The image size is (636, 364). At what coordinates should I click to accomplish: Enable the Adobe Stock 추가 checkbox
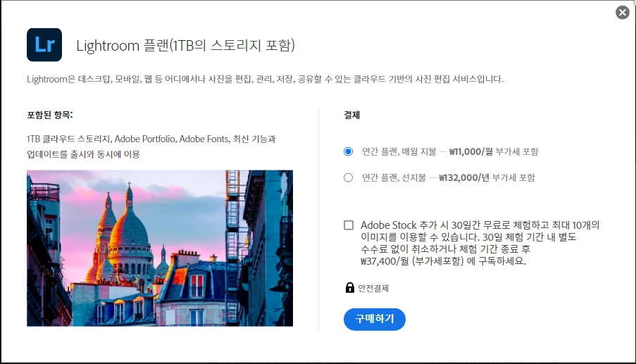[x=349, y=225]
